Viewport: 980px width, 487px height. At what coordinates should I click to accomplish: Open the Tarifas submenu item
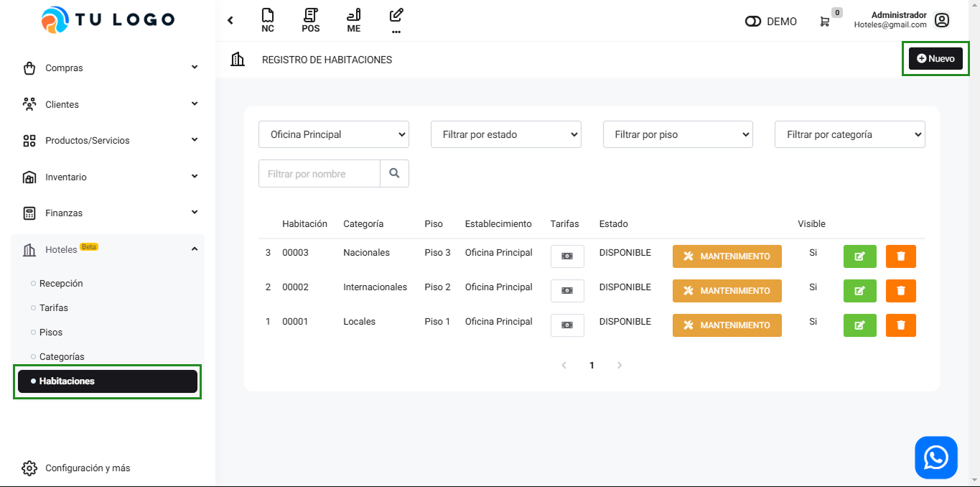click(x=54, y=308)
